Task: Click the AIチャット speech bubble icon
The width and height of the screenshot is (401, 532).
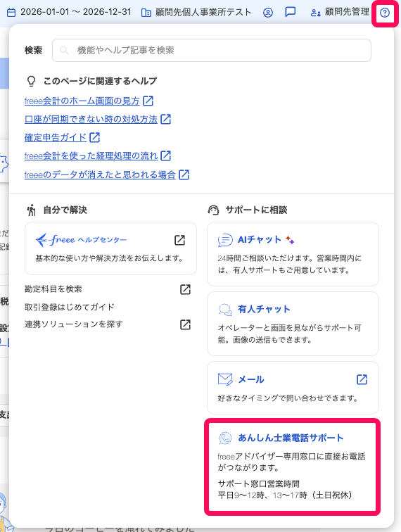Action: tap(225, 240)
